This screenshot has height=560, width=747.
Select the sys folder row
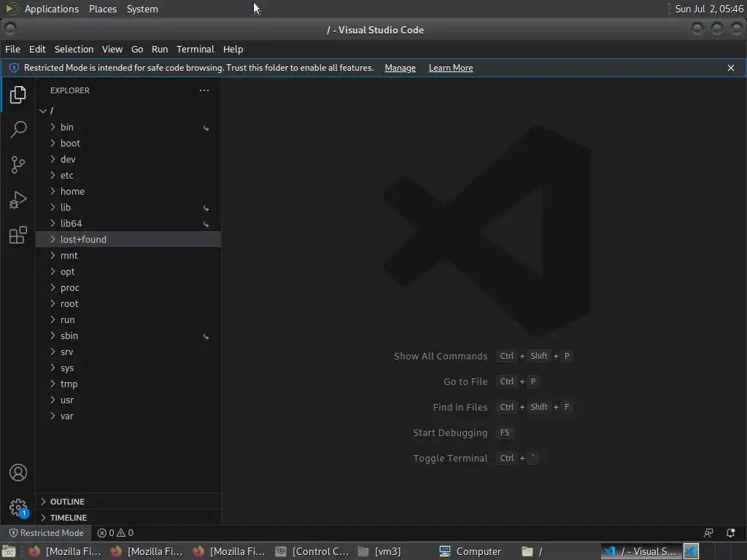pyautogui.click(x=128, y=367)
